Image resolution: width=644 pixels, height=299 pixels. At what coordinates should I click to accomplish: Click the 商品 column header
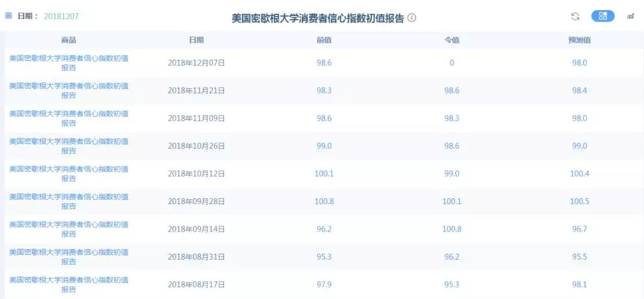(69, 41)
